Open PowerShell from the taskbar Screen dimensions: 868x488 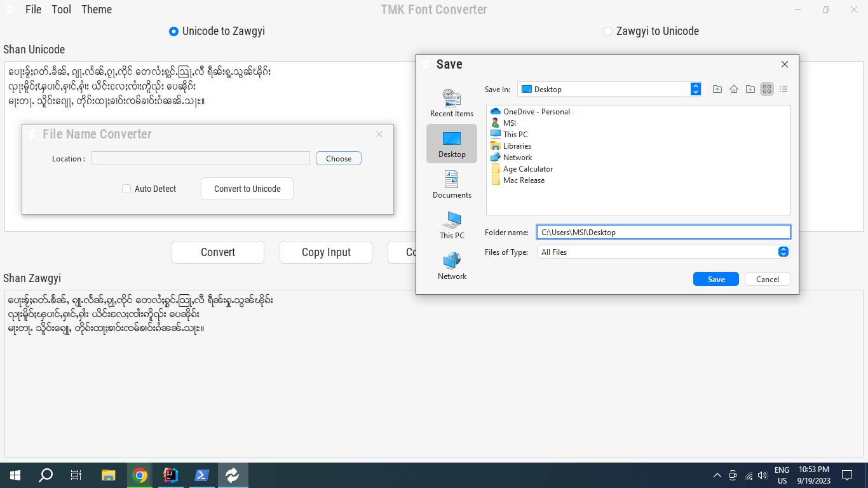pos(202,475)
